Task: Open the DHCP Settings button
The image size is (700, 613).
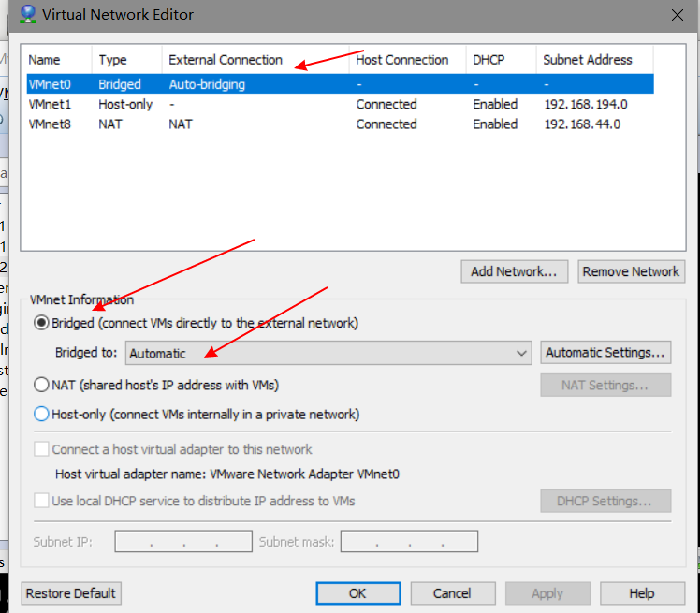Action: [605, 501]
